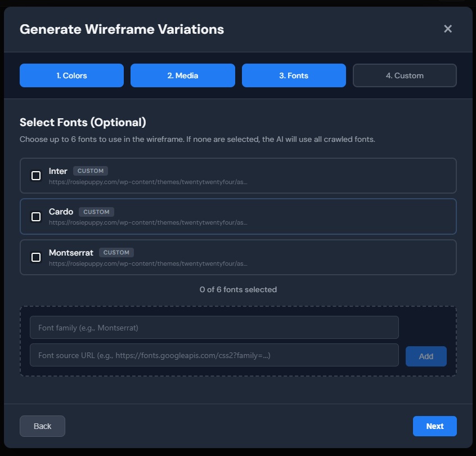The image size is (476, 456).
Task: Click the source URL under Montserrat
Action: point(147,263)
